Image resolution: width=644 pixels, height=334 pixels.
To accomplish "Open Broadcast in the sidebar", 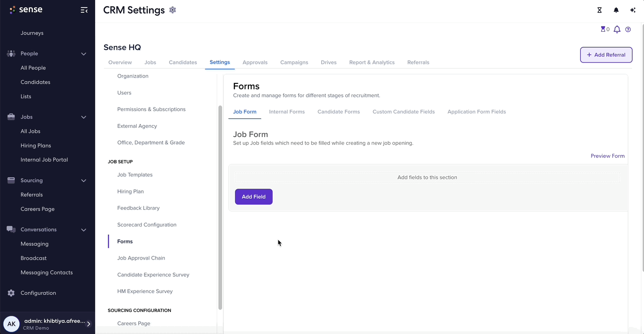I will coord(33,258).
